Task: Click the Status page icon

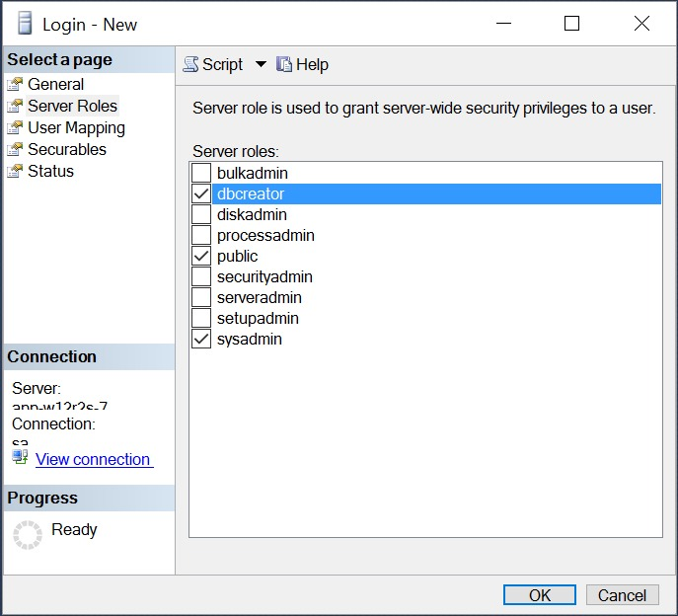Action: point(15,172)
